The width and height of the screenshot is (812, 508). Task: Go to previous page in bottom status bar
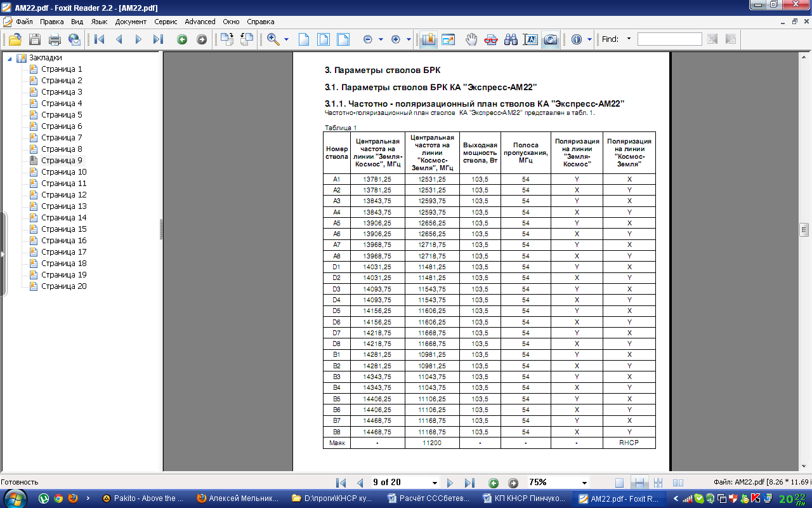pos(360,483)
